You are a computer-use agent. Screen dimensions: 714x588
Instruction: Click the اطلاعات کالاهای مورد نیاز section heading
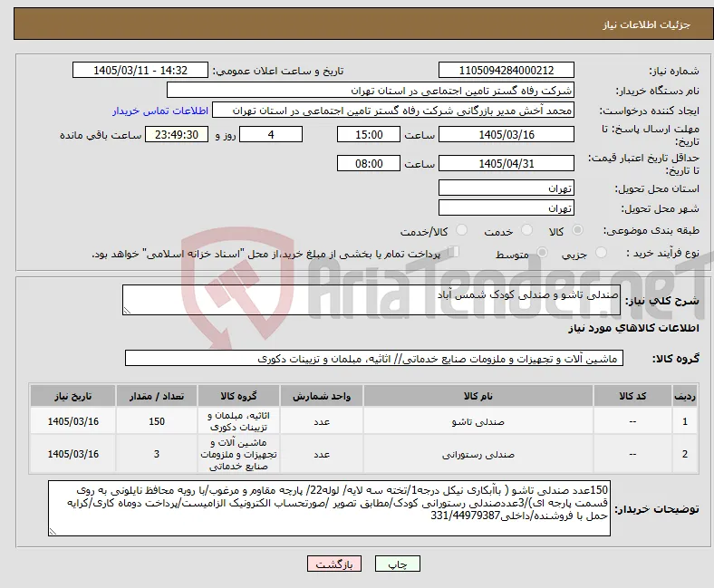[x=633, y=328]
